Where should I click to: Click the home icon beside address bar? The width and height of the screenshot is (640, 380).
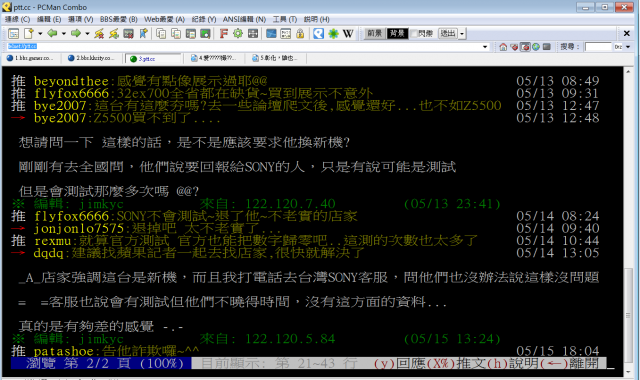[503, 47]
